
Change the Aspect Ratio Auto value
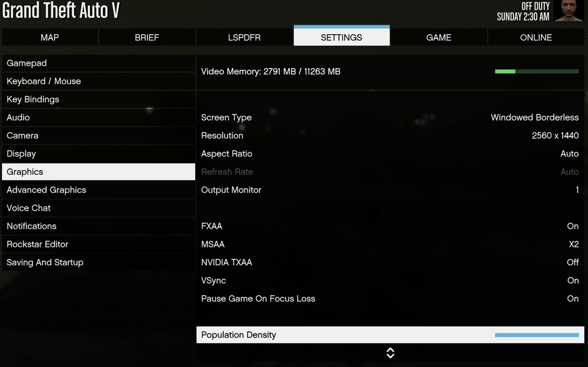coord(570,154)
